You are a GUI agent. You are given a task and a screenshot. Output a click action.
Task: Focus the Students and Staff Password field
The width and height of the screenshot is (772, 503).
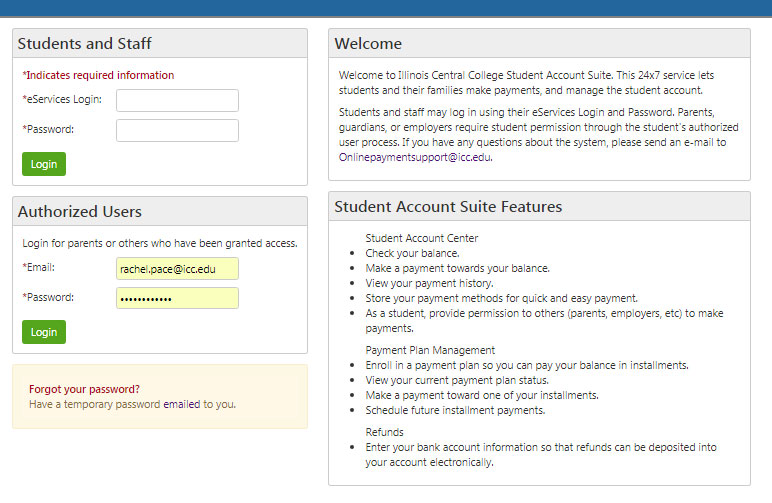[x=177, y=130]
